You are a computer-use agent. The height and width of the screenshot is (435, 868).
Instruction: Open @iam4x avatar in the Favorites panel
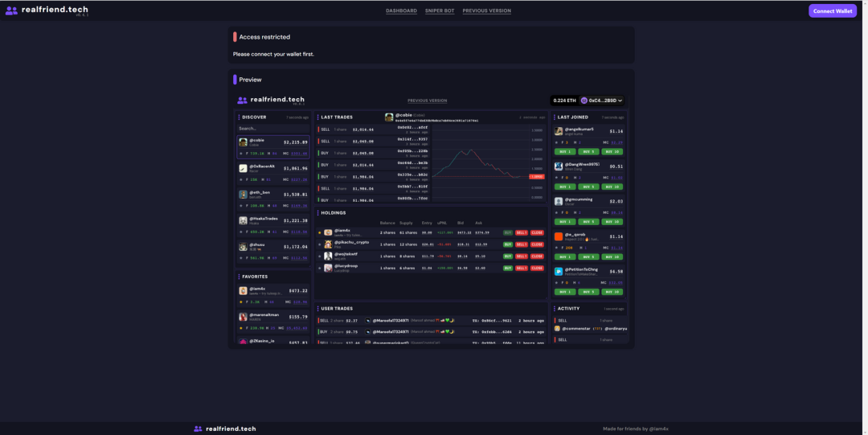(x=243, y=291)
